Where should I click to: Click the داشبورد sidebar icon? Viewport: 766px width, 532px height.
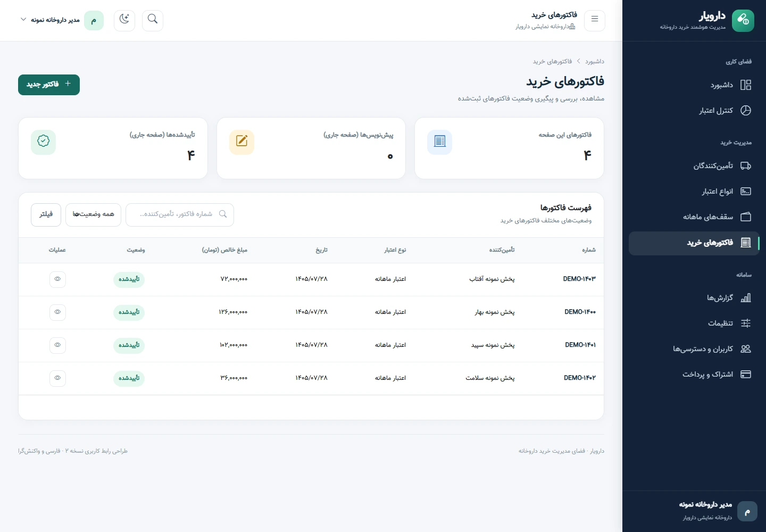[x=746, y=85]
